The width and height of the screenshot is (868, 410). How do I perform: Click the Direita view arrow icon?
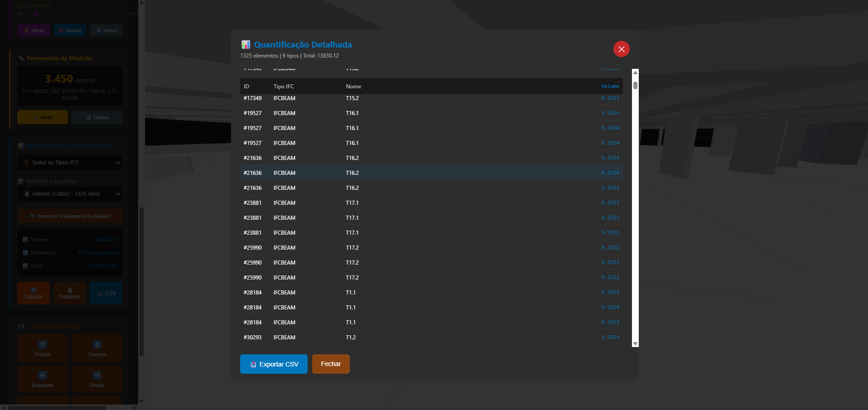click(x=96, y=376)
